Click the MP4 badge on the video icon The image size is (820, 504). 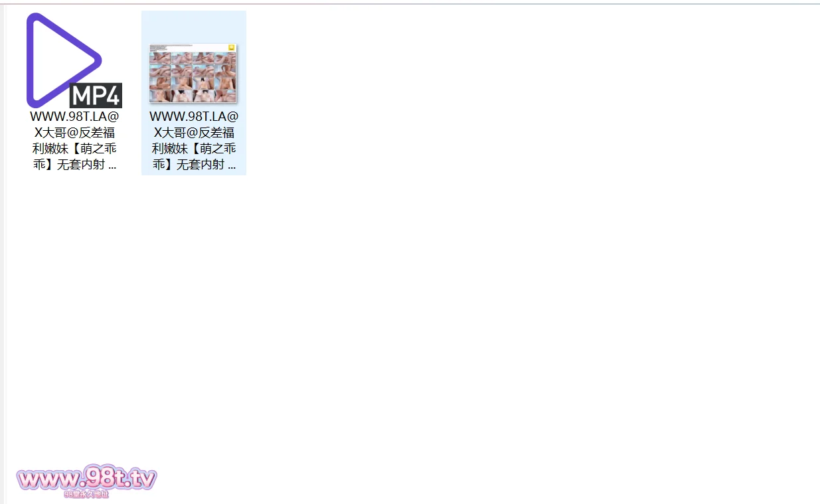(96, 96)
